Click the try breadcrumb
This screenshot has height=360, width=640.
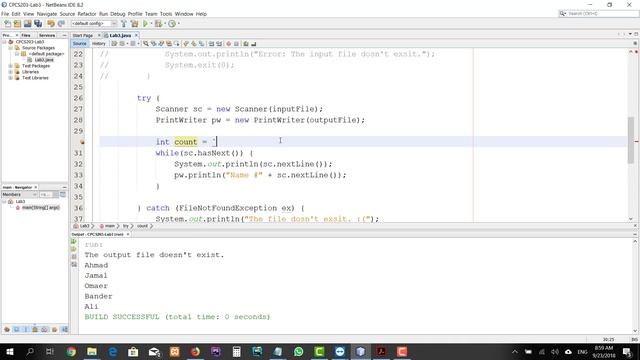point(126,226)
